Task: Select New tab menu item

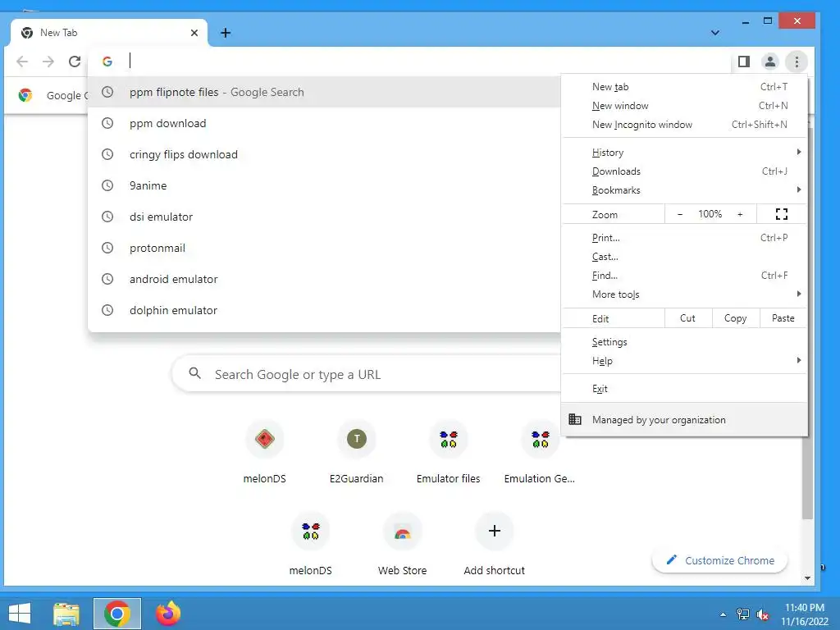Action: [x=685, y=87]
